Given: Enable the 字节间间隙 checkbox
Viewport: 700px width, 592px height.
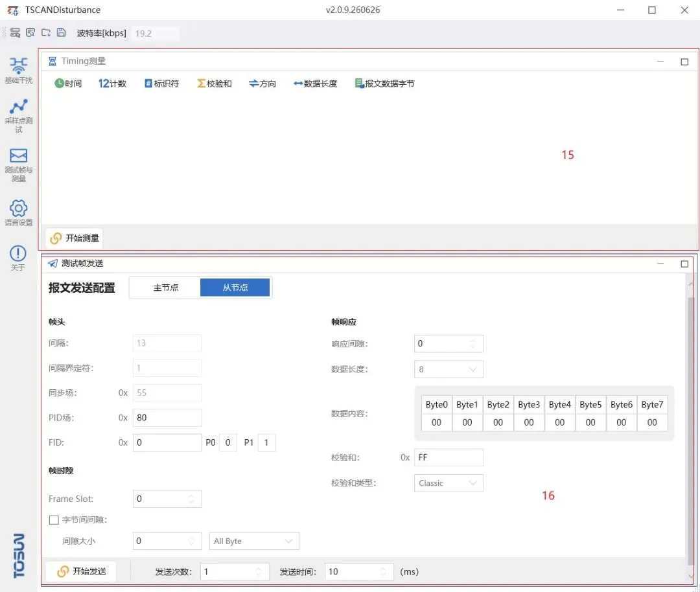Looking at the screenshot, I should [54, 519].
